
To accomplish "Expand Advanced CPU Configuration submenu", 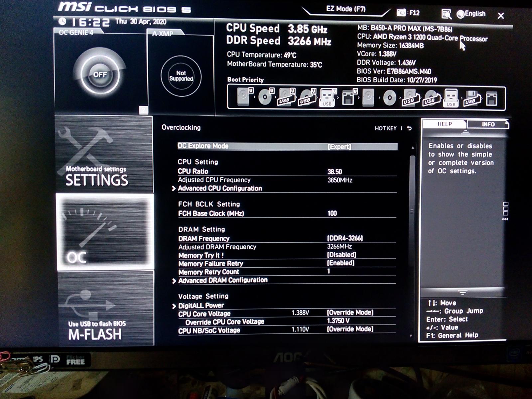I will (x=220, y=188).
